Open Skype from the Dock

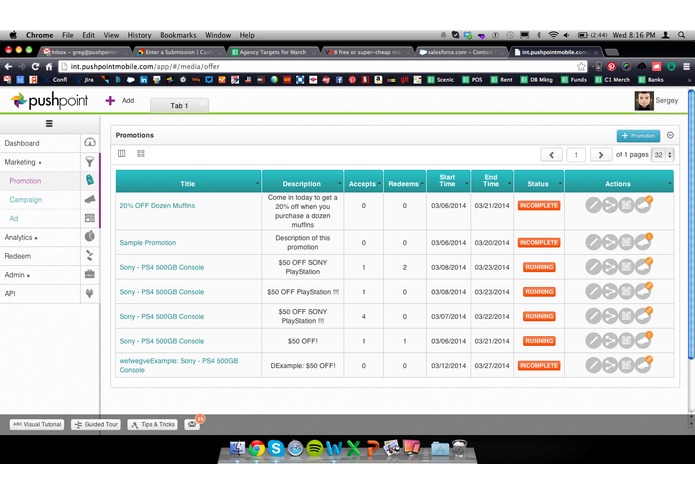[x=276, y=448]
